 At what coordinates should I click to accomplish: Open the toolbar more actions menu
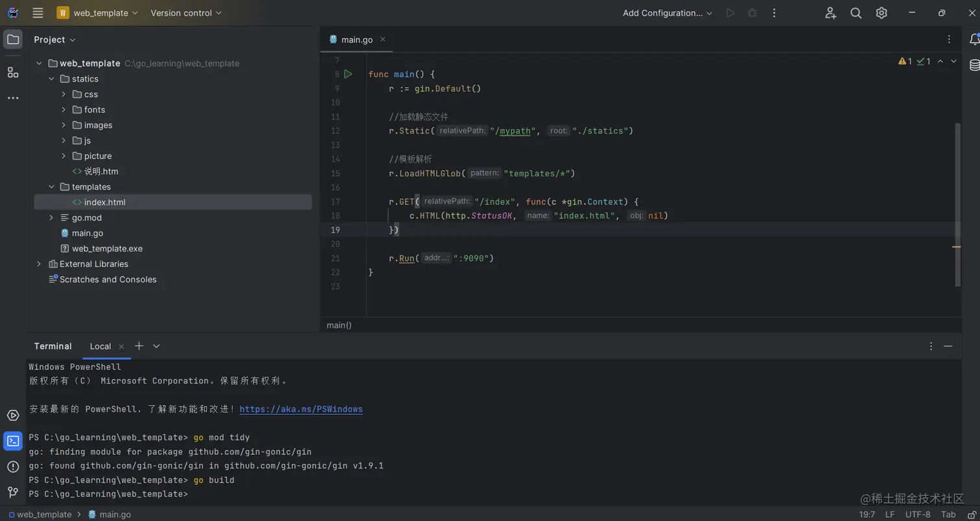[x=774, y=13]
